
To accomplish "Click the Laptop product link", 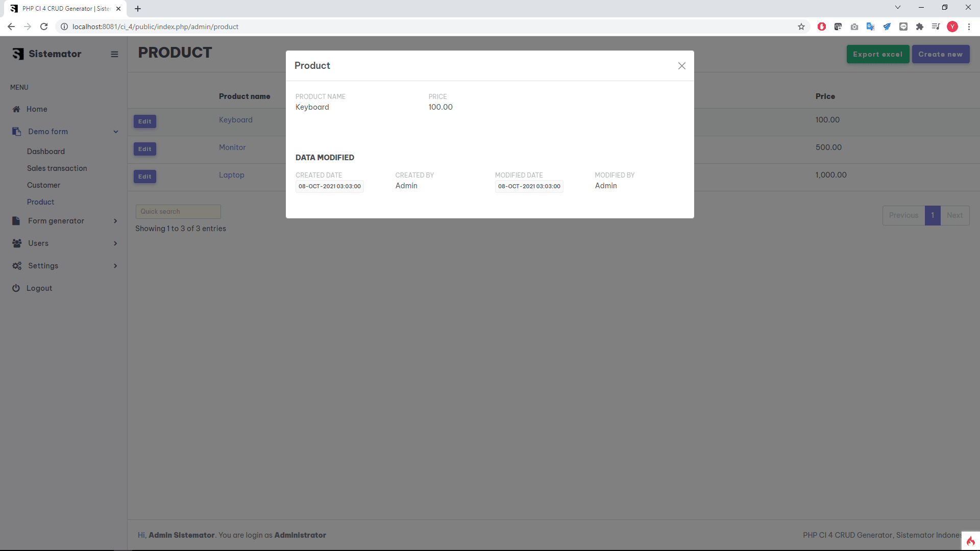I will click(x=232, y=175).
